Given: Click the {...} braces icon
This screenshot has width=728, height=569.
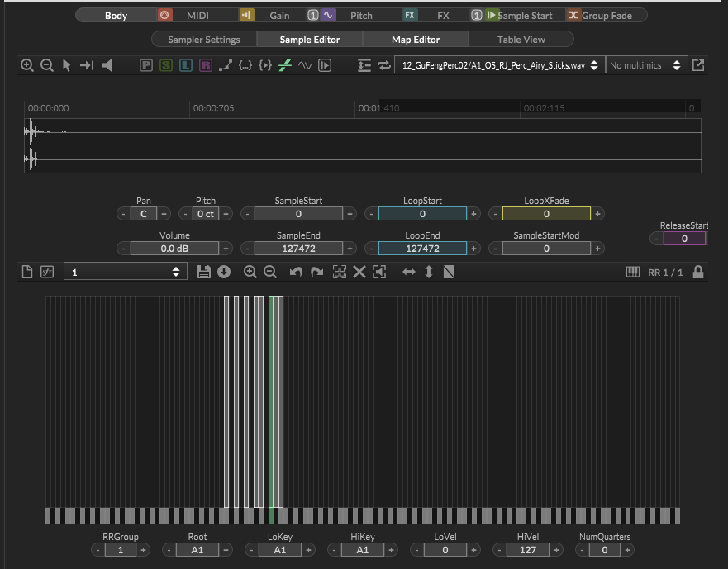Looking at the screenshot, I should tap(245, 65).
